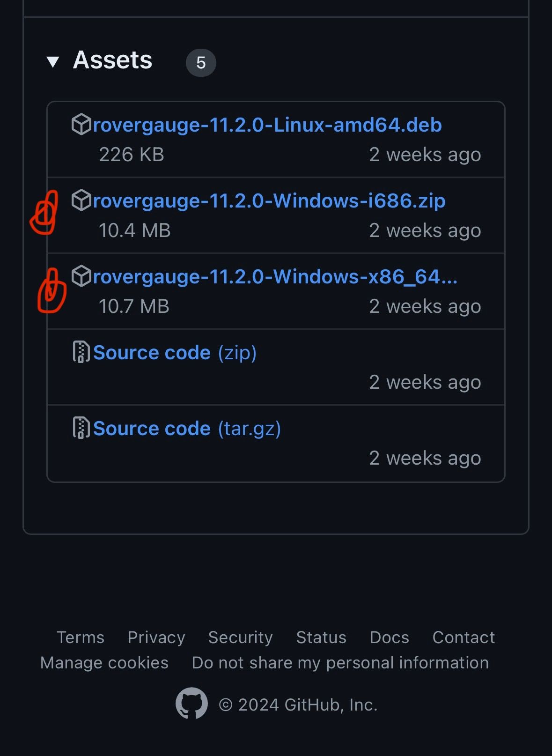Image resolution: width=552 pixels, height=756 pixels.
Task: Click Manage cookies in footer
Action: (104, 663)
